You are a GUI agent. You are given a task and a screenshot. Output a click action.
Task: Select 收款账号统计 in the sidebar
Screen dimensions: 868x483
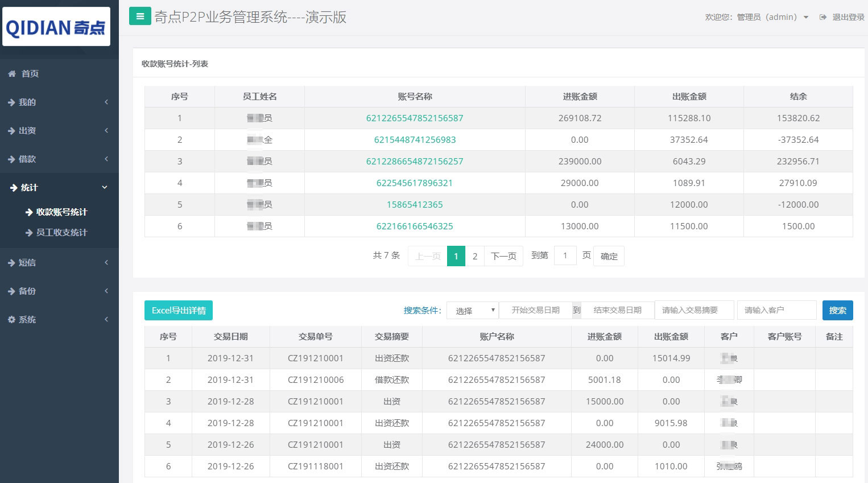coord(60,212)
